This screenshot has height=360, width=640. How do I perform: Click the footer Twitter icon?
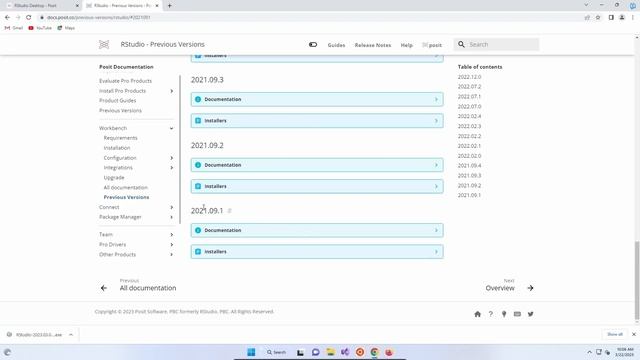(x=531, y=314)
